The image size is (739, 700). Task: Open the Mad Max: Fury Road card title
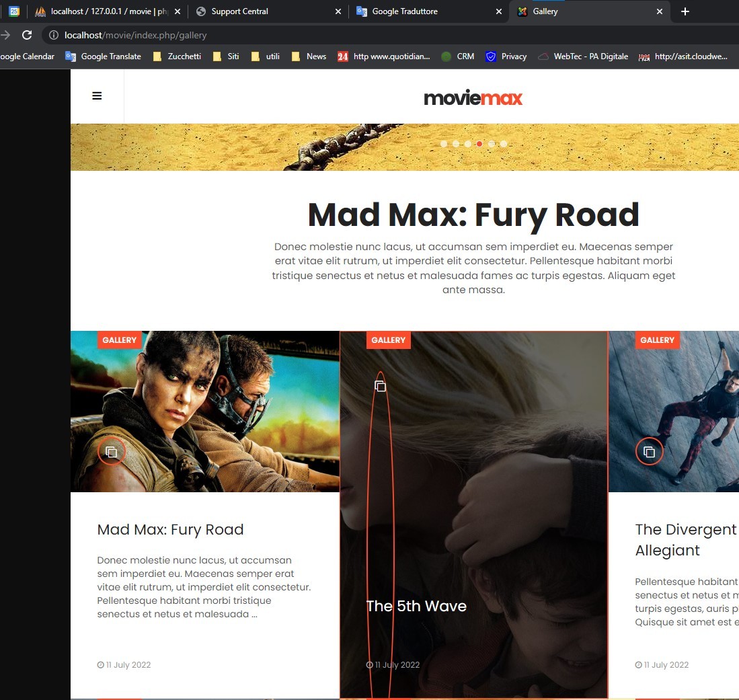click(x=170, y=529)
